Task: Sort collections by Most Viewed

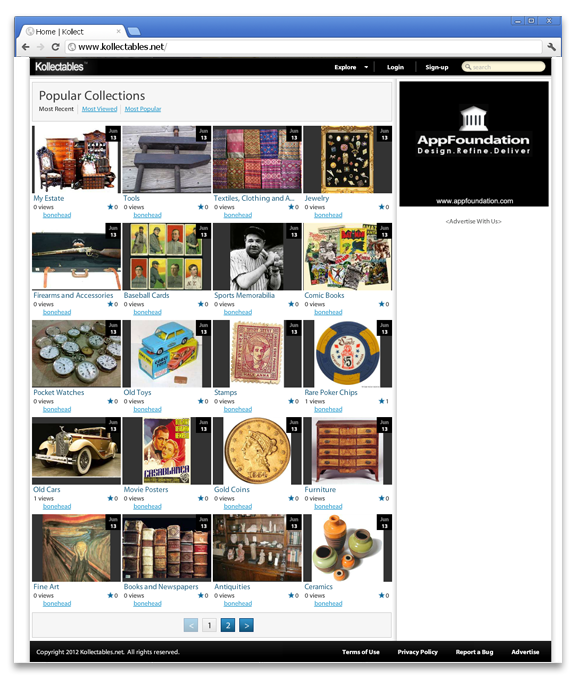Action: (x=100, y=109)
